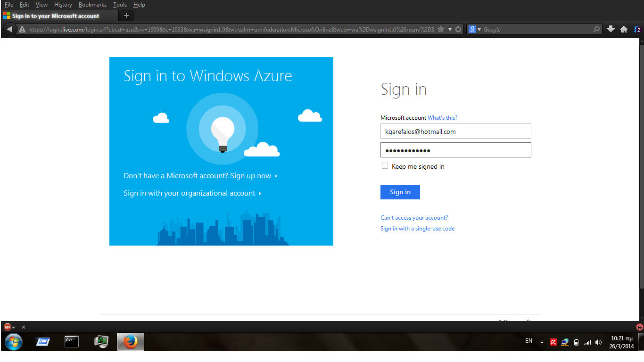Open the Adblock Plus icon in add-on bar
This screenshot has width=644, height=362.
coord(8,327)
